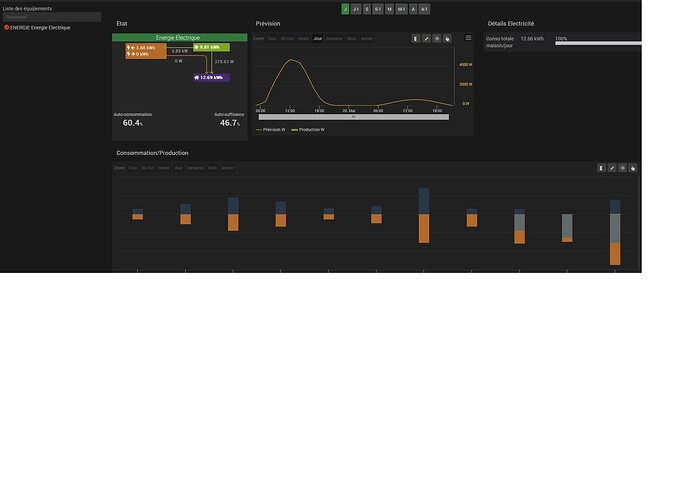Click the Prévision chart range navigator bar
This screenshot has height=482, width=690.
(x=354, y=117)
